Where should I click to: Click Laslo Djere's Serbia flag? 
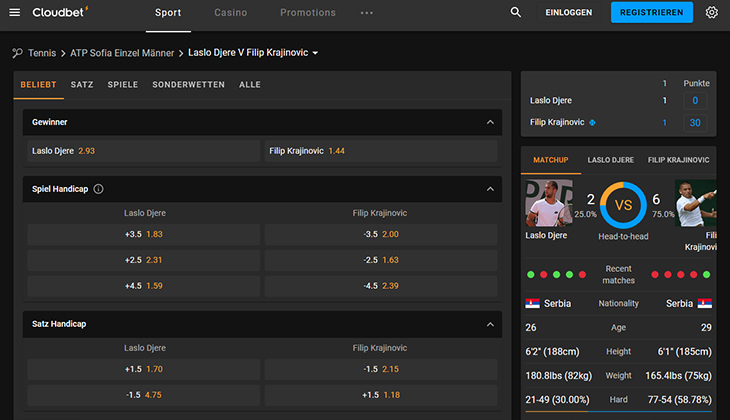point(532,304)
